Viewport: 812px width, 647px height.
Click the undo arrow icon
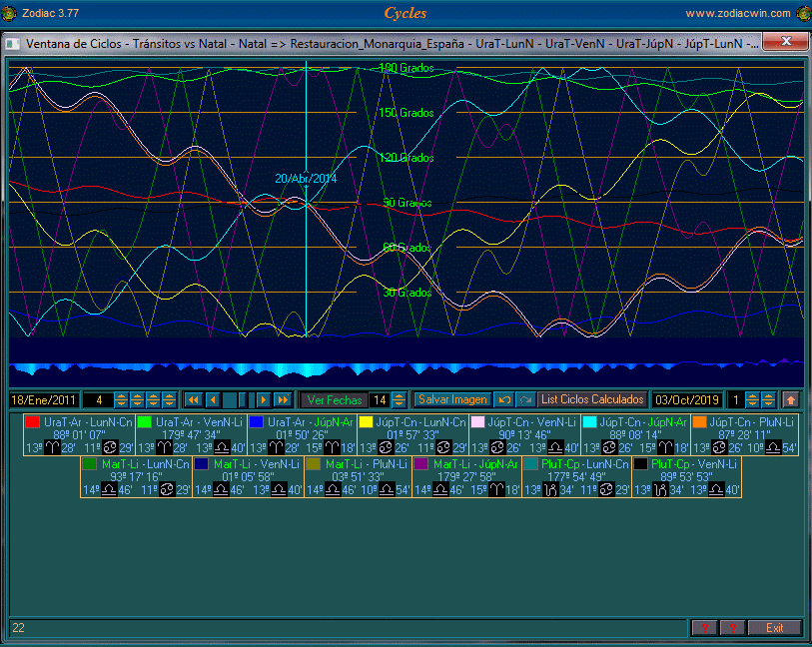pyautogui.click(x=503, y=400)
